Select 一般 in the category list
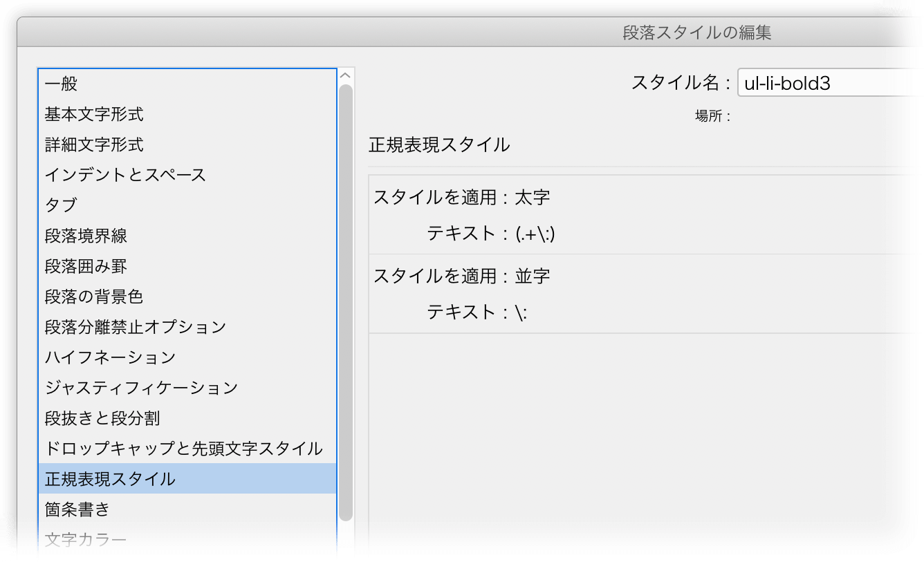The image size is (924, 562). tap(187, 84)
